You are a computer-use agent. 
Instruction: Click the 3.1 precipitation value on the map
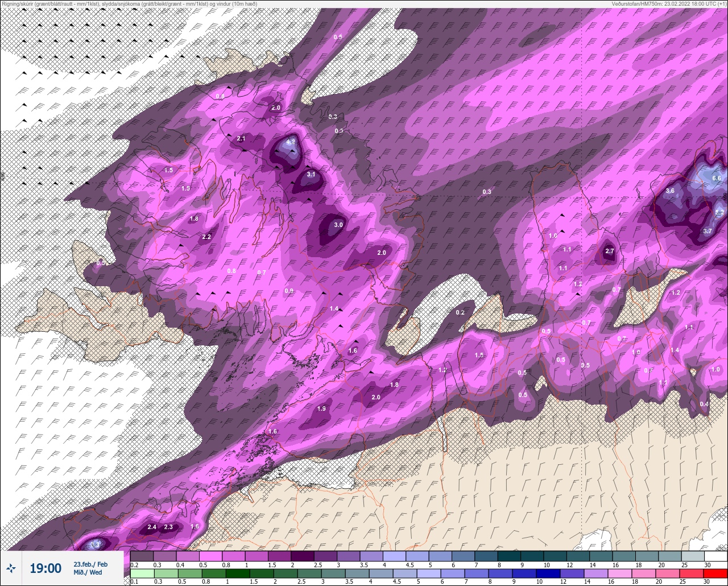click(x=311, y=175)
